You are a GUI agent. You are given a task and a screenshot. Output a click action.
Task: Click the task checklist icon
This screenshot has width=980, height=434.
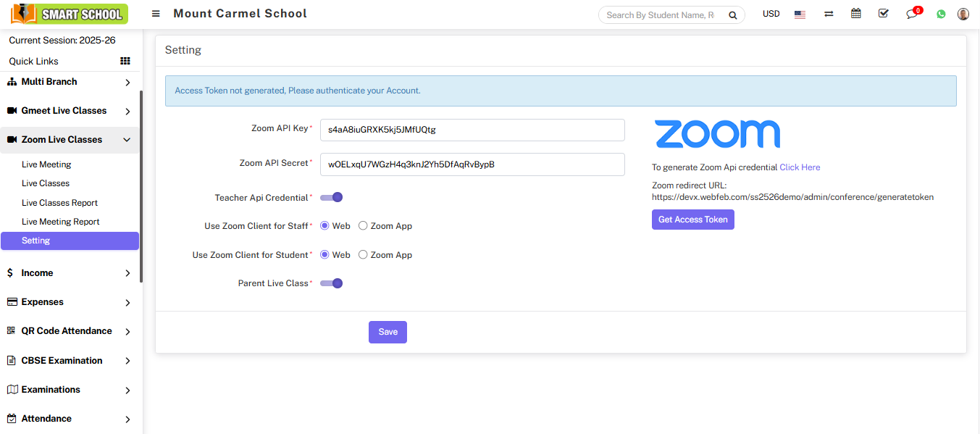pyautogui.click(x=883, y=14)
